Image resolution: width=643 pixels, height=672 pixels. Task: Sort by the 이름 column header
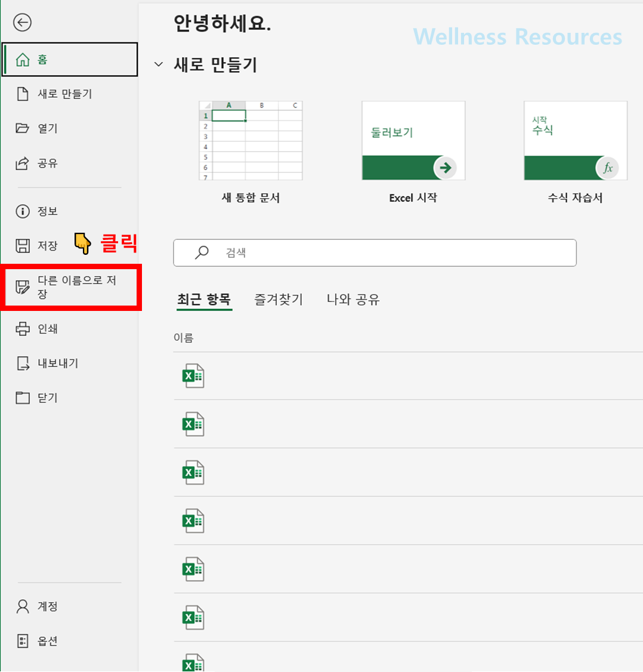183,338
